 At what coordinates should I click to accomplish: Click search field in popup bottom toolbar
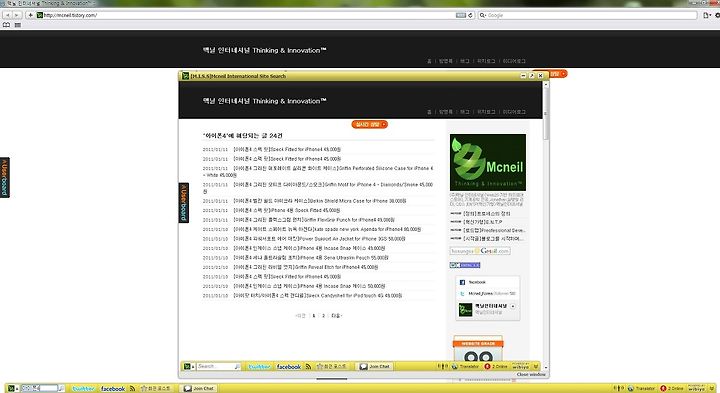click(x=216, y=366)
